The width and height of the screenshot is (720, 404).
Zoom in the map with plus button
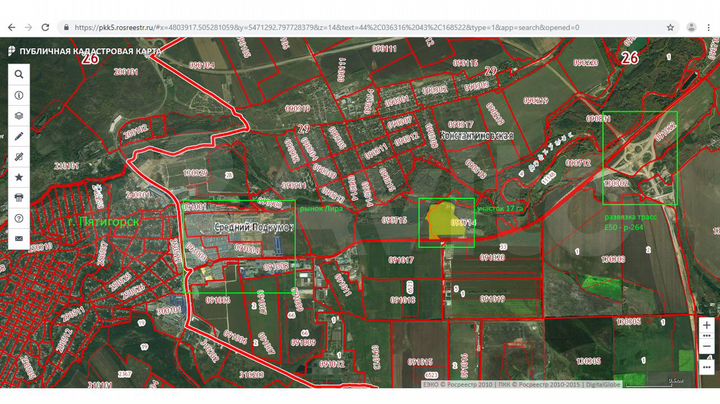[x=707, y=326]
